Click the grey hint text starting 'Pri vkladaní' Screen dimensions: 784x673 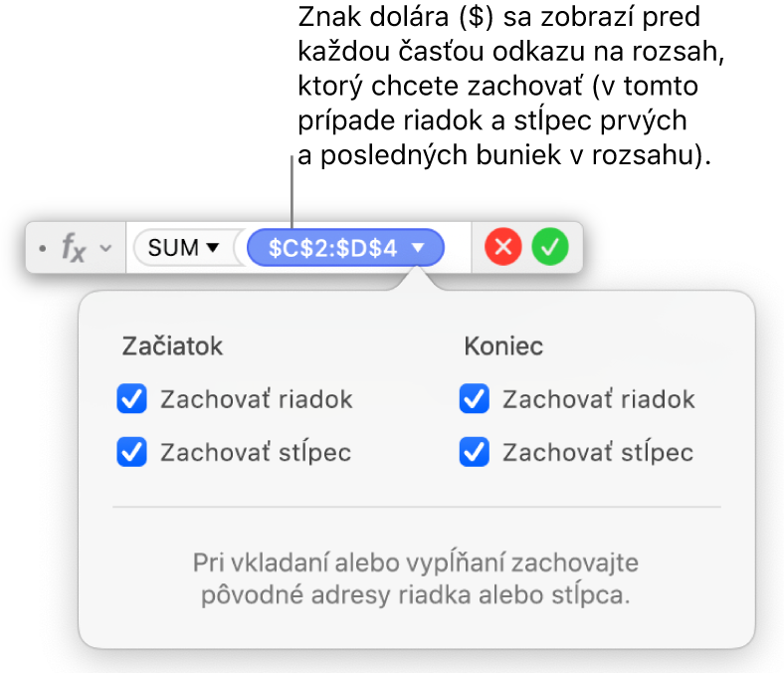click(416, 580)
